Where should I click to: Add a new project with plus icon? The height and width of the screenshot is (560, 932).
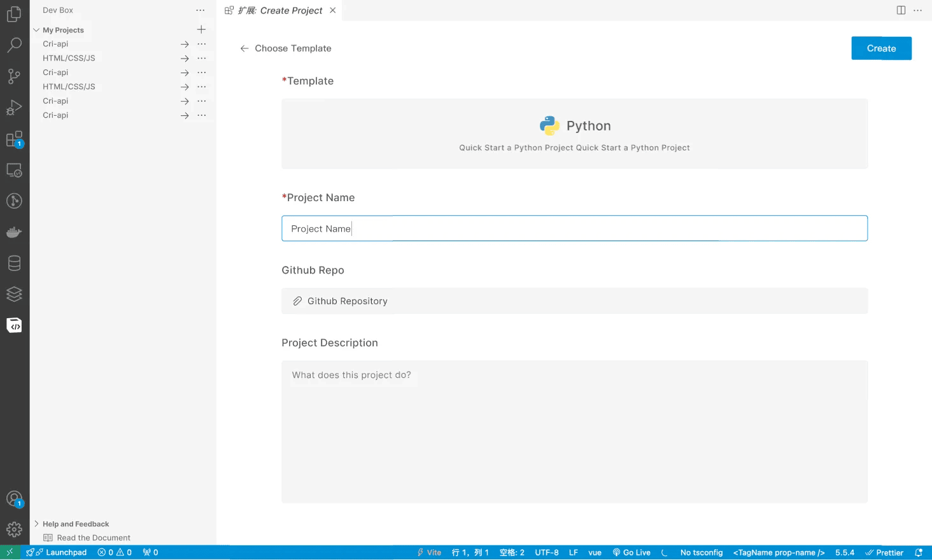click(x=201, y=29)
